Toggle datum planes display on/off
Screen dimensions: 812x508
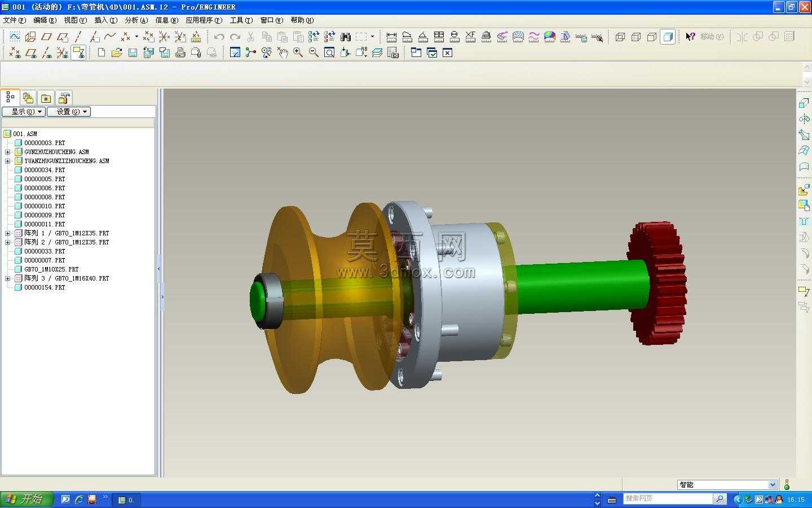(x=31, y=52)
